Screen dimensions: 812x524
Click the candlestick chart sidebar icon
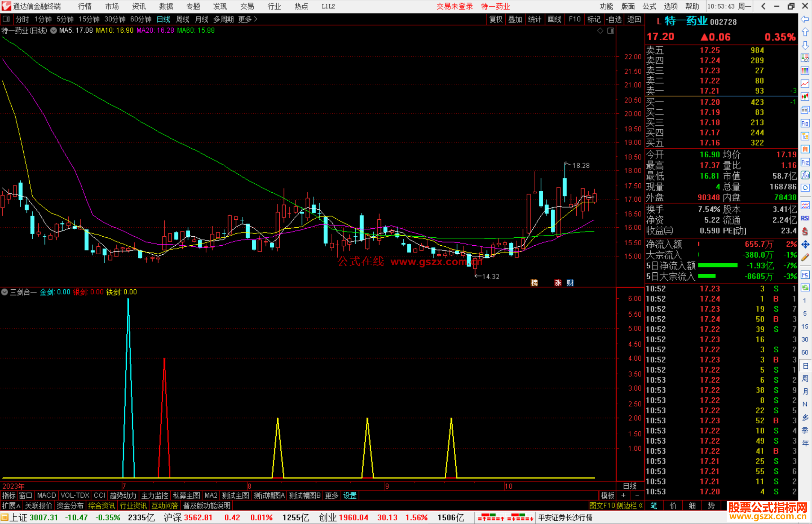point(805,97)
